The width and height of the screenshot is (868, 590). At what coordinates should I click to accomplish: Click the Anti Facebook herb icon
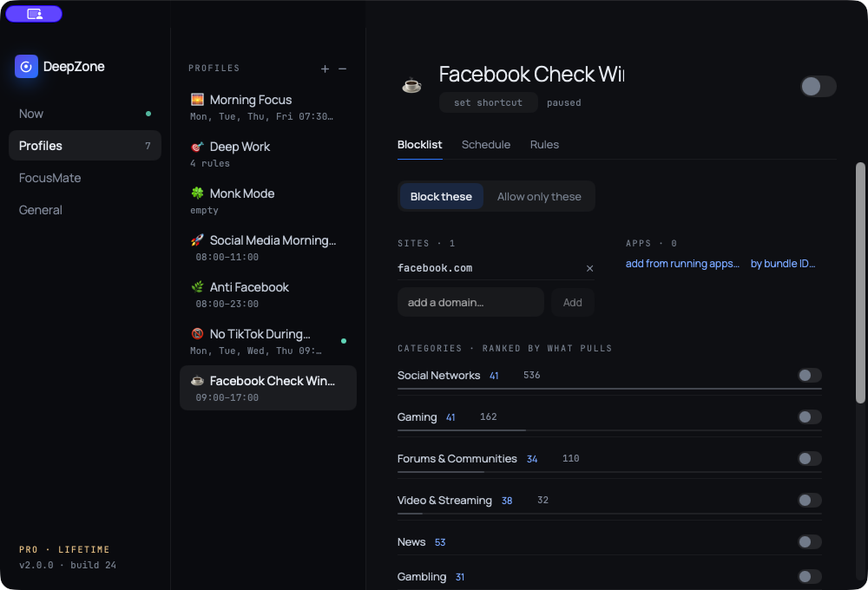[x=197, y=287]
